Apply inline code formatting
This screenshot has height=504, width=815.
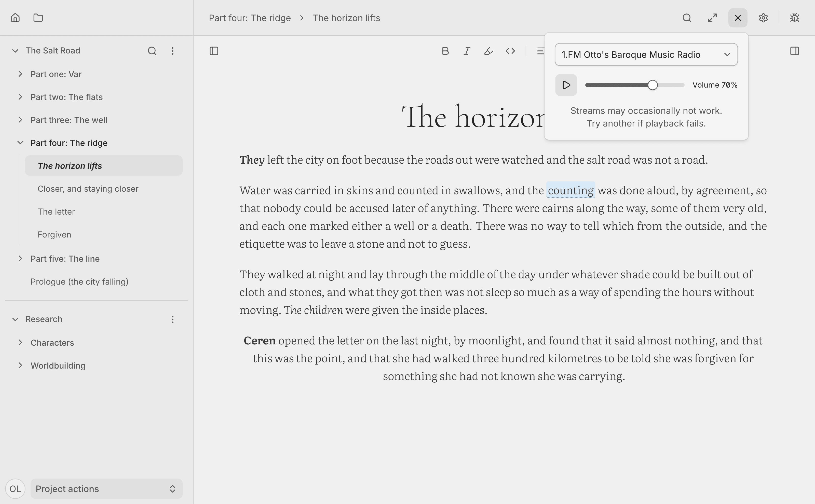510,51
